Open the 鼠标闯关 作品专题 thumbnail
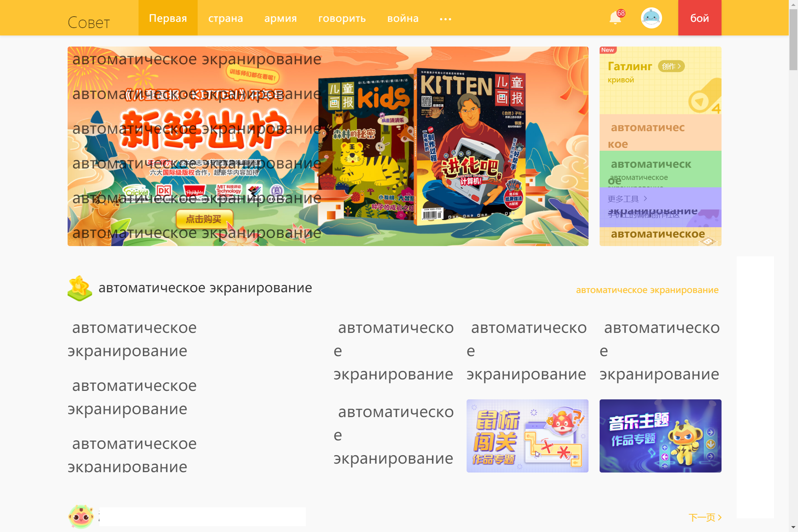The height and width of the screenshot is (532, 798). (528, 436)
